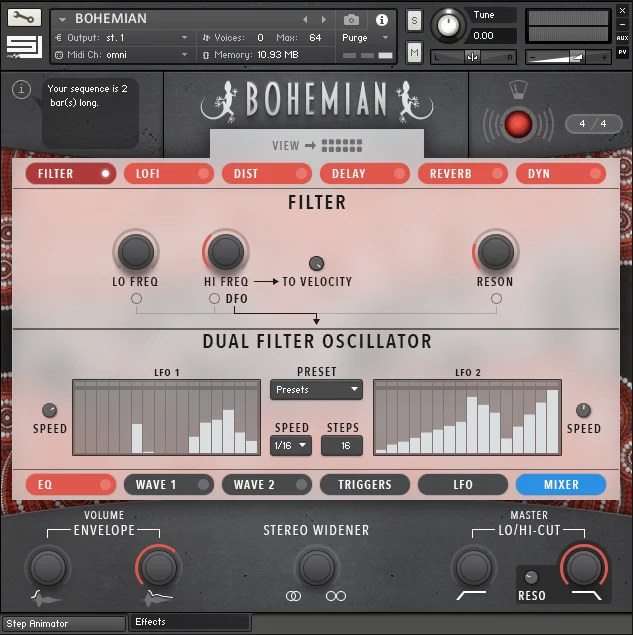
Task: Open the TRIGGERS tab
Action: [x=365, y=484]
